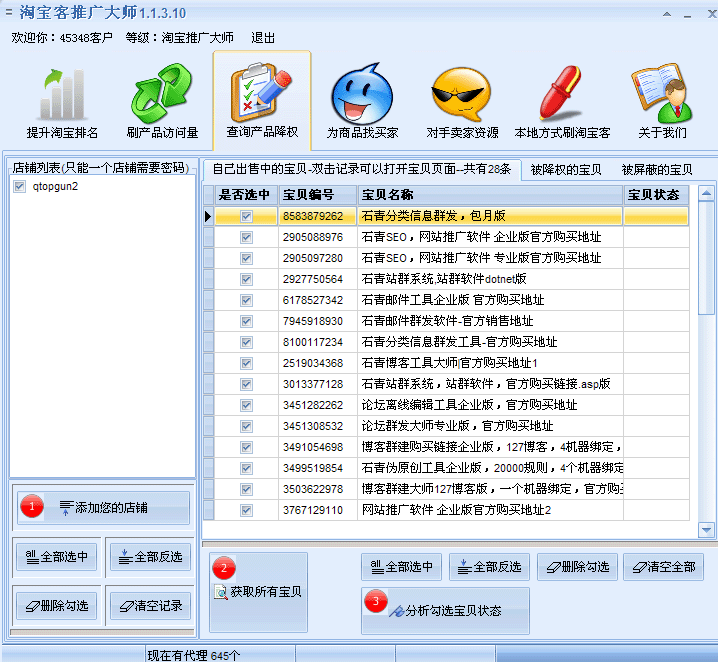This screenshot has width=718, height=662.
Task: Switch to 被屏蔽的宝贝 tab
Action: (x=657, y=170)
